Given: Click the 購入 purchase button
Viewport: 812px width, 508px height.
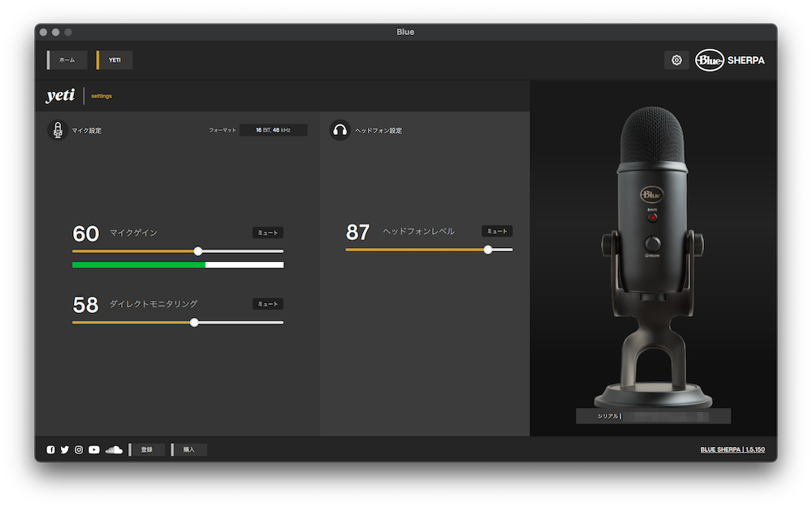Looking at the screenshot, I should click(189, 449).
